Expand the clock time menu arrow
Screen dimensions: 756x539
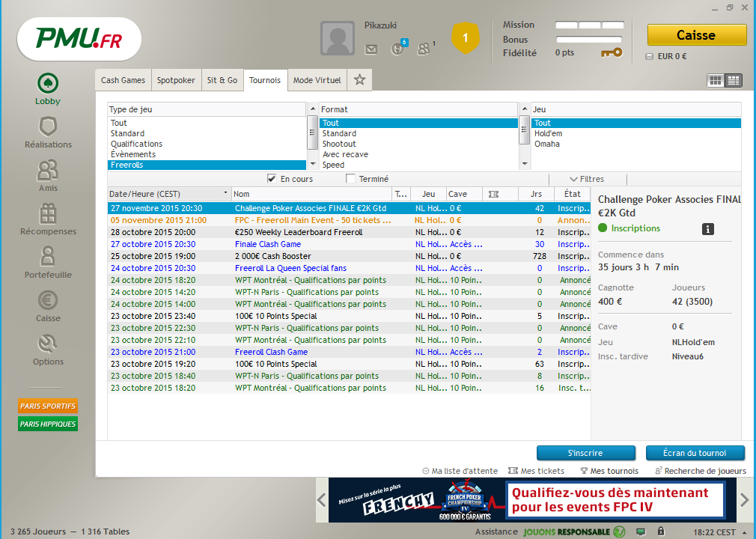[745, 532]
